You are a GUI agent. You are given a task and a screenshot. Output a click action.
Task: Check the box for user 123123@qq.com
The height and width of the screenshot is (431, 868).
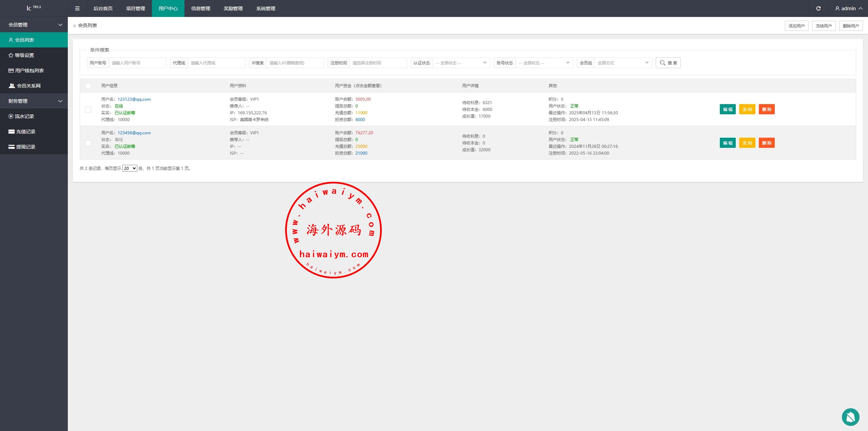point(88,110)
